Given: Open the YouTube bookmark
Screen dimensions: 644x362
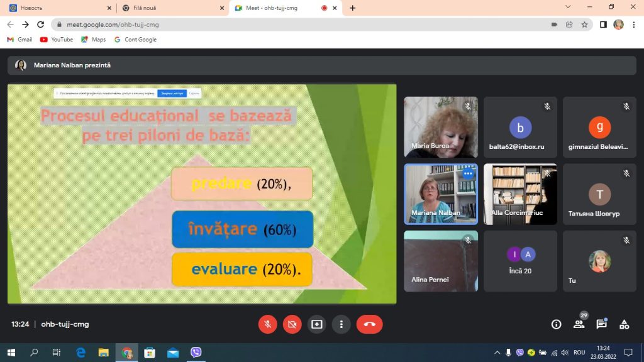Looking at the screenshot, I should tap(56, 40).
